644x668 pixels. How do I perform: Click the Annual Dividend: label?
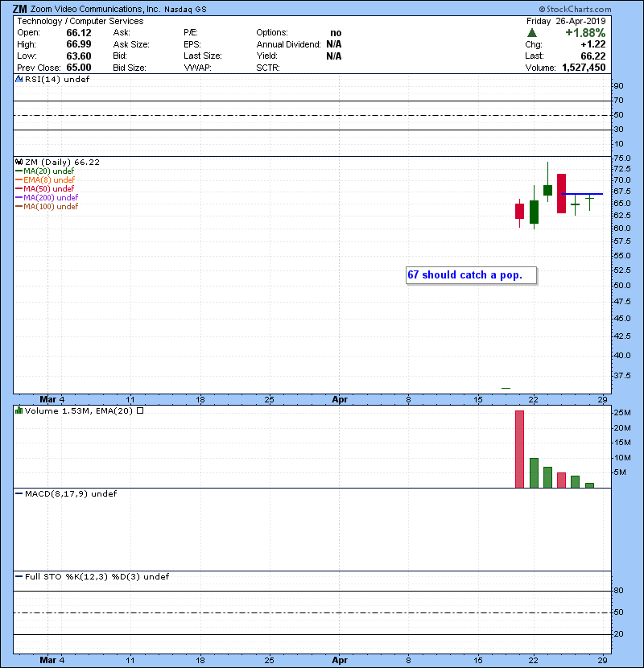point(288,44)
